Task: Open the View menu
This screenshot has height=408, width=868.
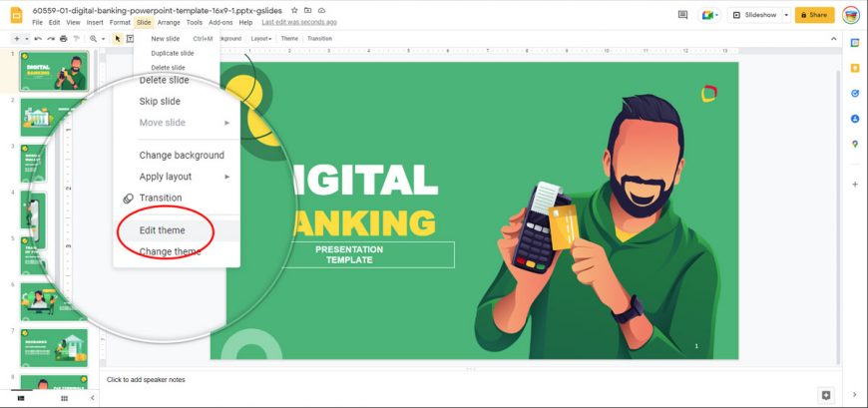Action: (x=73, y=23)
